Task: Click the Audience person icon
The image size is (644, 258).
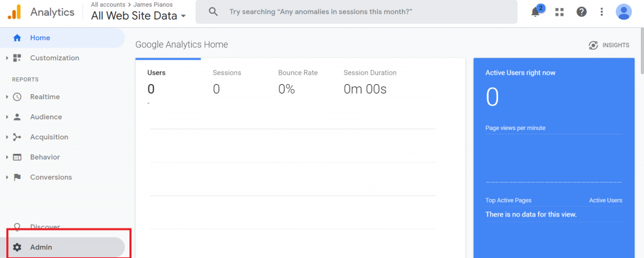Action: click(x=17, y=117)
